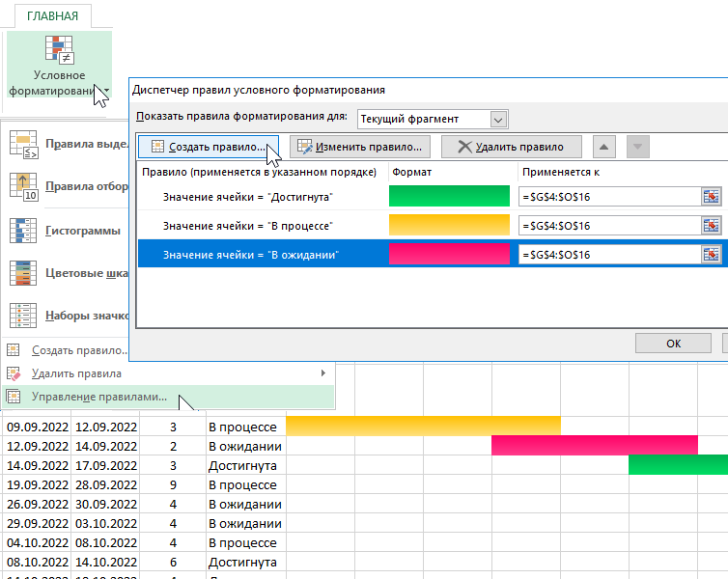
Task: Click range selector icon for В ожидании rule
Action: [712, 254]
